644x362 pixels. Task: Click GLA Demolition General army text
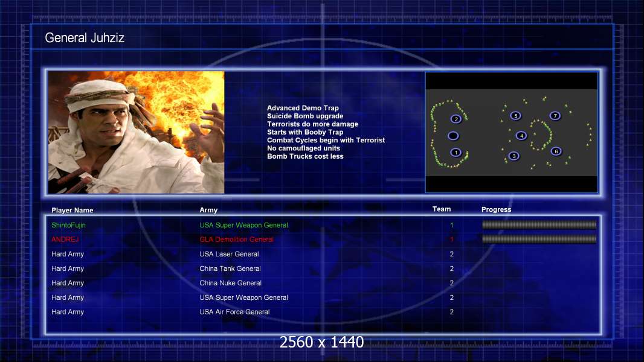(x=237, y=240)
